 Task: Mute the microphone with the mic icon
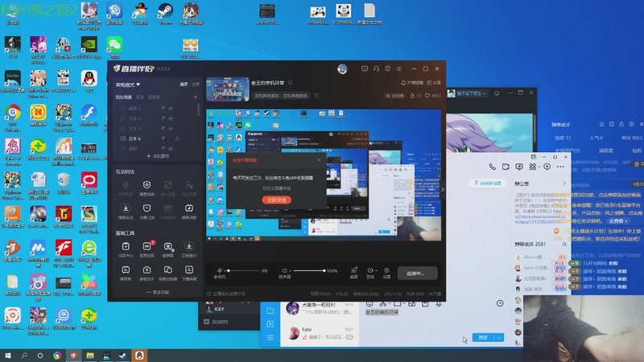tap(220, 270)
